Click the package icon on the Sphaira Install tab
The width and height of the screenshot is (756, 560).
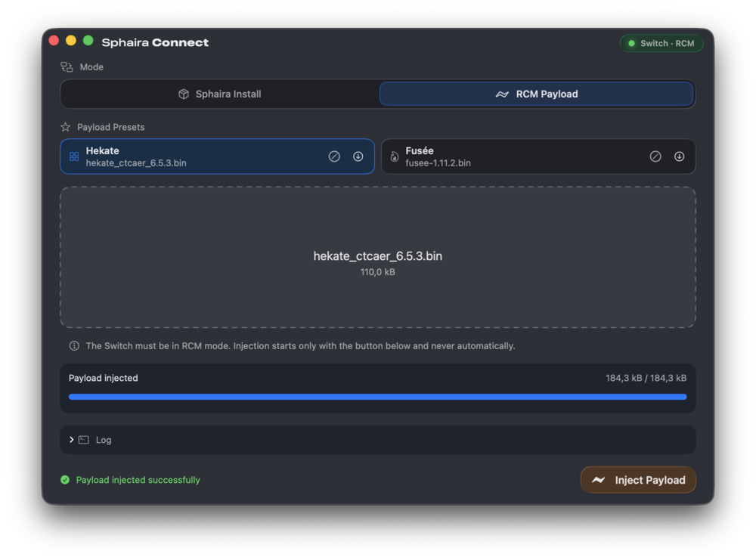(x=184, y=94)
